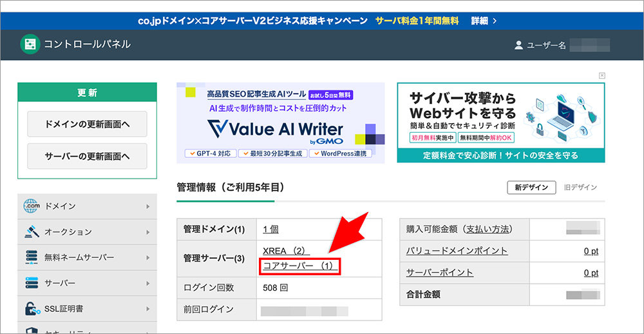Switch to 新デザイン

coord(531,187)
